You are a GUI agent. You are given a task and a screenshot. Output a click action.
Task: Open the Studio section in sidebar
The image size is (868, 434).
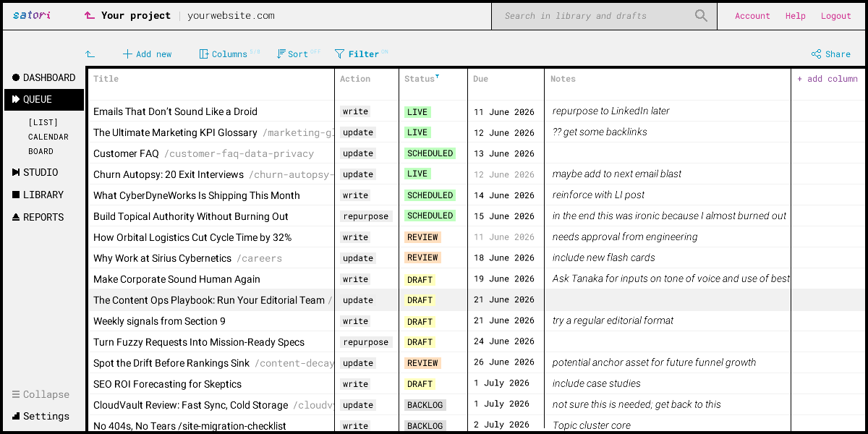(35, 172)
